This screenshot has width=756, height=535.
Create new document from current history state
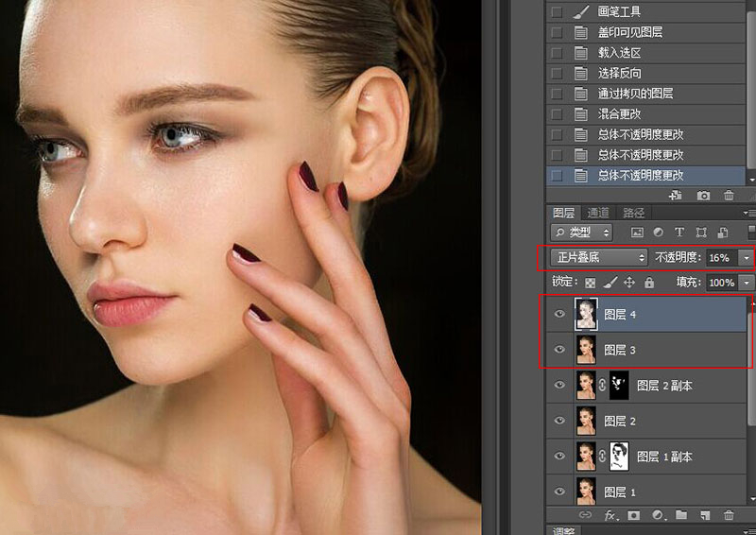[676, 196]
